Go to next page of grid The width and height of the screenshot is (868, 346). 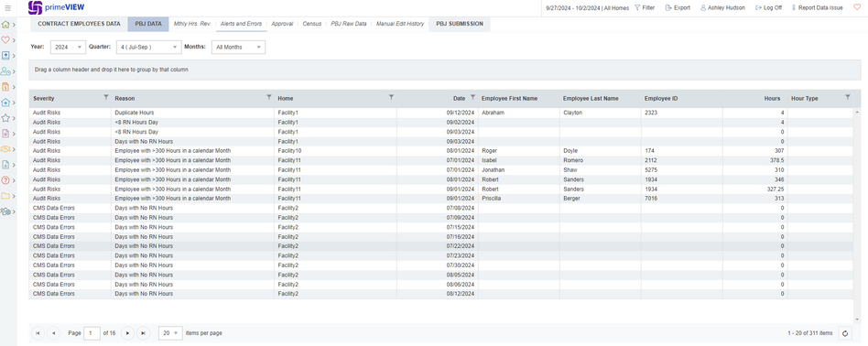(x=127, y=332)
